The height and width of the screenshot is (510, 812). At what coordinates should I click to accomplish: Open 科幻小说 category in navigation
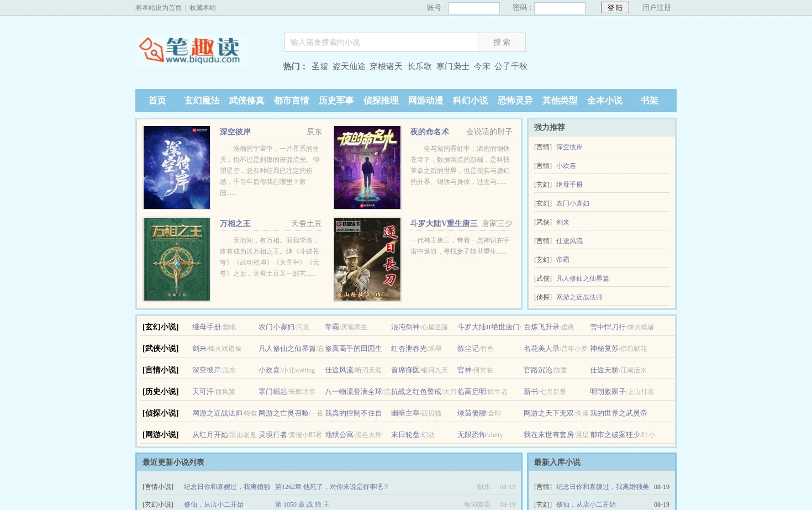point(471,101)
